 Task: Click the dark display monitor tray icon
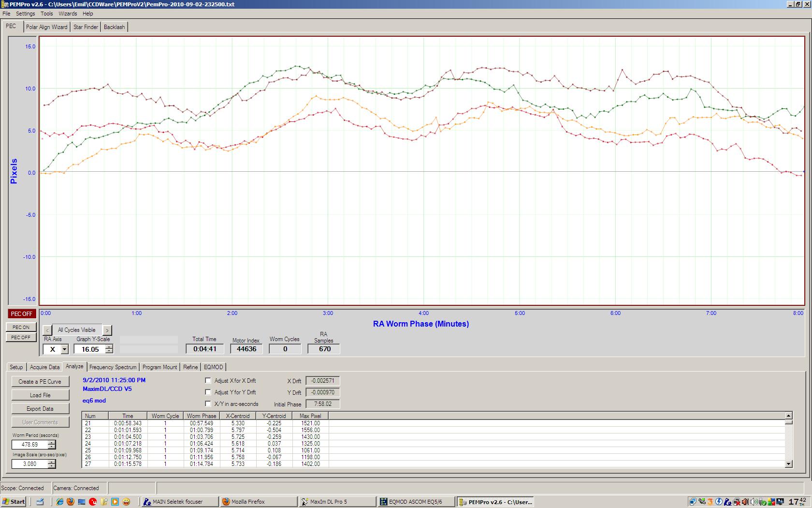(780, 502)
